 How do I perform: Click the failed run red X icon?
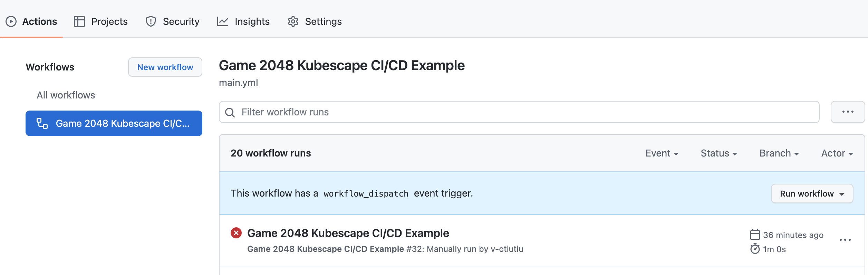[236, 233]
